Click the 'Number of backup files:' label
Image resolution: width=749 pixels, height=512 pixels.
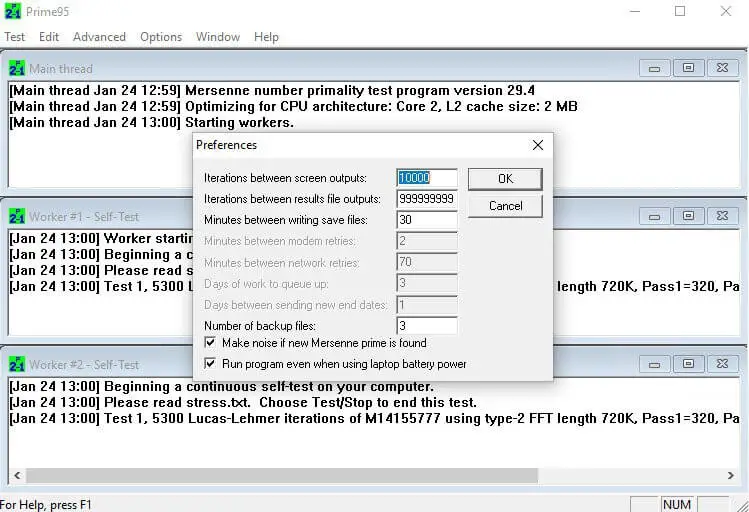(260, 326)
